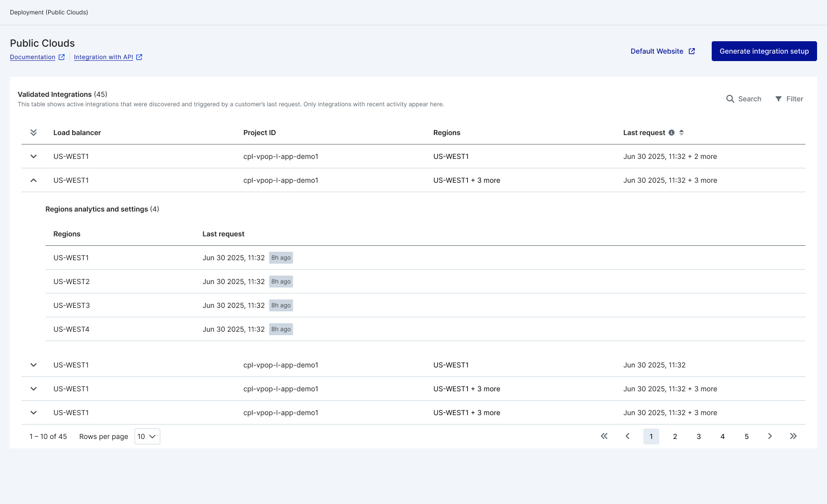Click the Search magnifier icon
Viewport: 827px width, 504px height.
click(730, 99)
